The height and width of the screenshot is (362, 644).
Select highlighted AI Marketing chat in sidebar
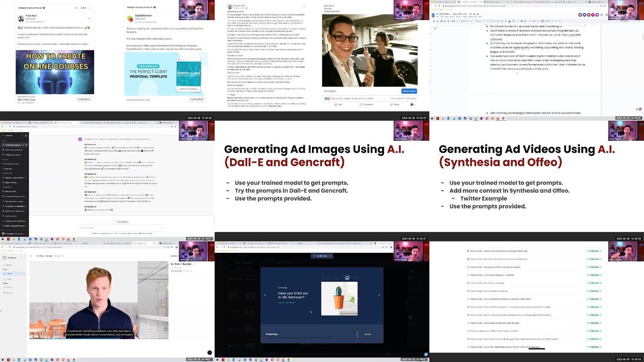(x=14, y=145)
